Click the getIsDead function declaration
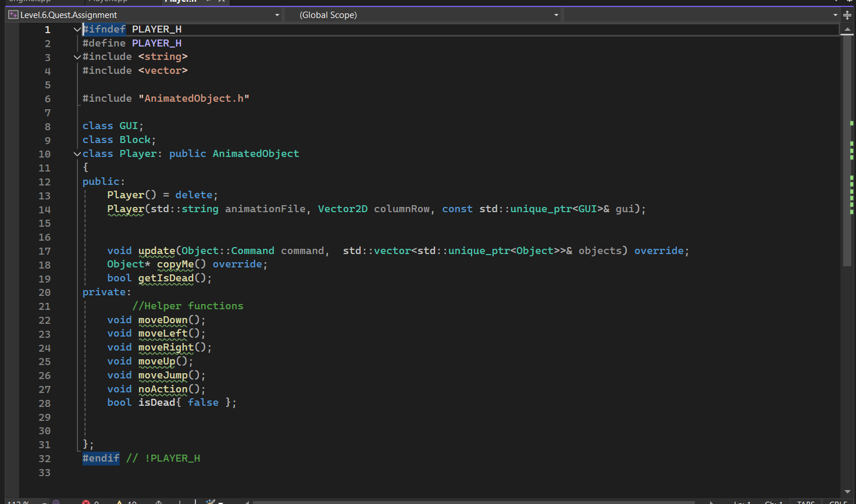This screenshot has width=856, height=504. tap(166, 278)
